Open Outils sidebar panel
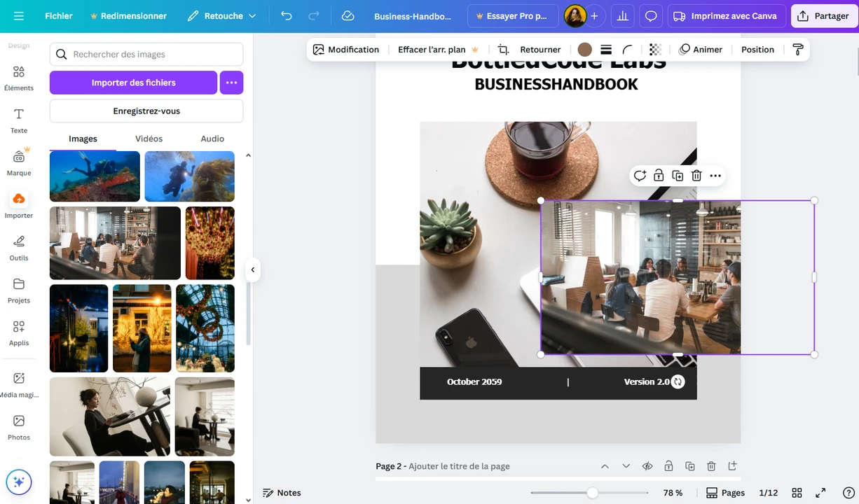 (x=19, y=248)
